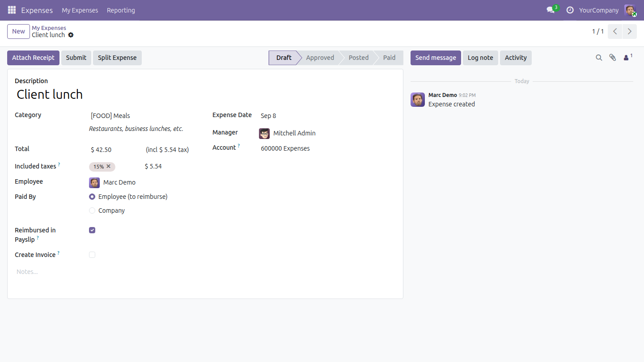
Task: Click Send message button
Action: click(436, 58)
